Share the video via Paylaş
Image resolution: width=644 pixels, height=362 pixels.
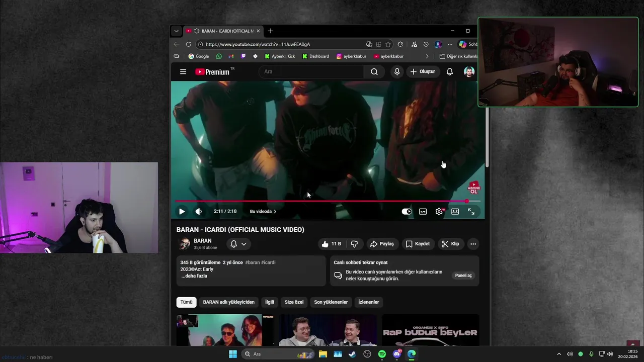click(382, 244)
